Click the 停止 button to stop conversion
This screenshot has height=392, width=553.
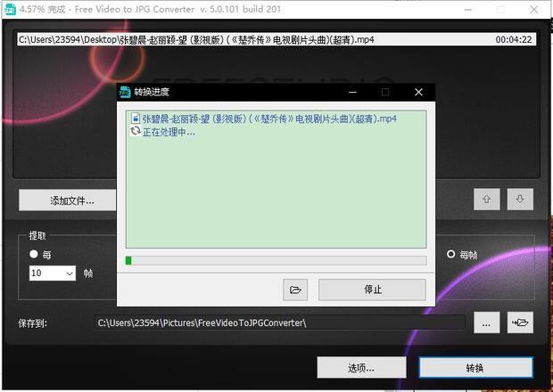pos(372,290)
